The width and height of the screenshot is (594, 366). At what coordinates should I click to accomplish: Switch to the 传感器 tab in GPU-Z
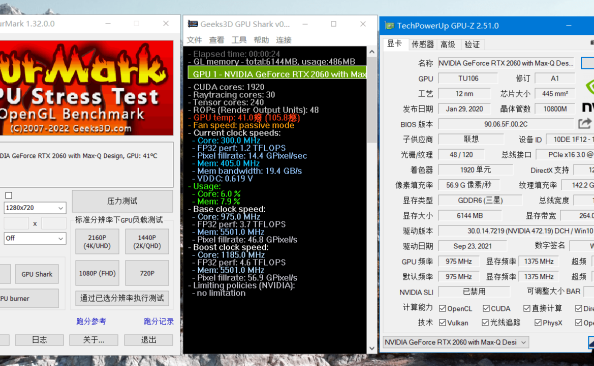(x=422, y=44)
